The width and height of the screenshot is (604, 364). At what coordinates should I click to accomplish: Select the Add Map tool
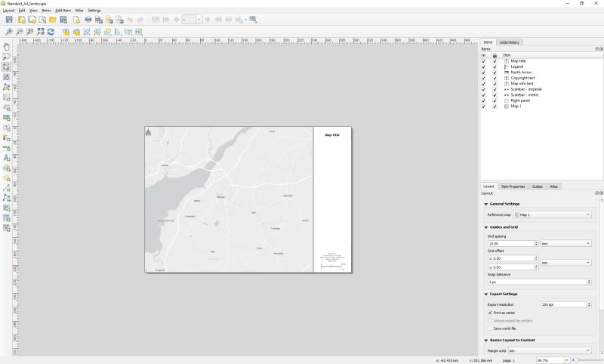(6, 97)
